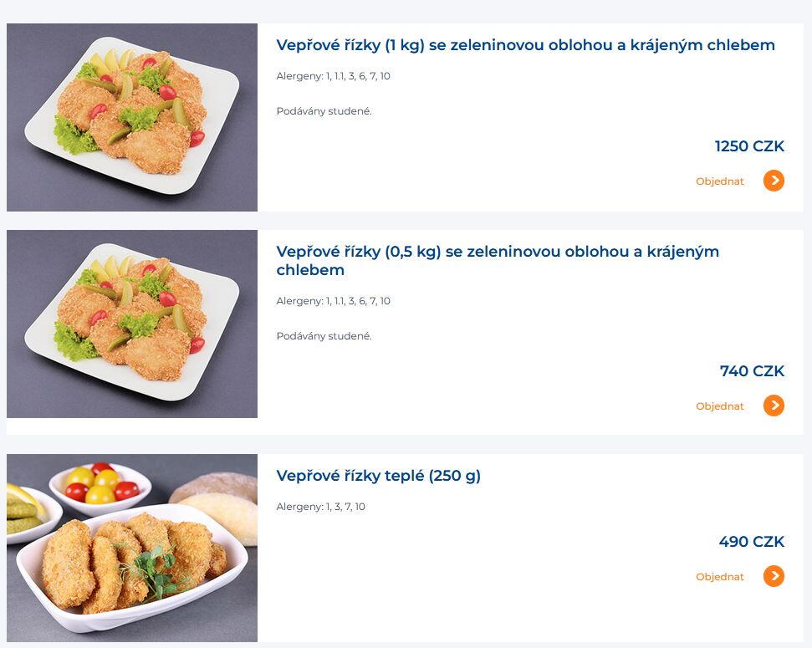Click the 740 CZK price
Screen dimensions: 812x648
tap(752, 371)
